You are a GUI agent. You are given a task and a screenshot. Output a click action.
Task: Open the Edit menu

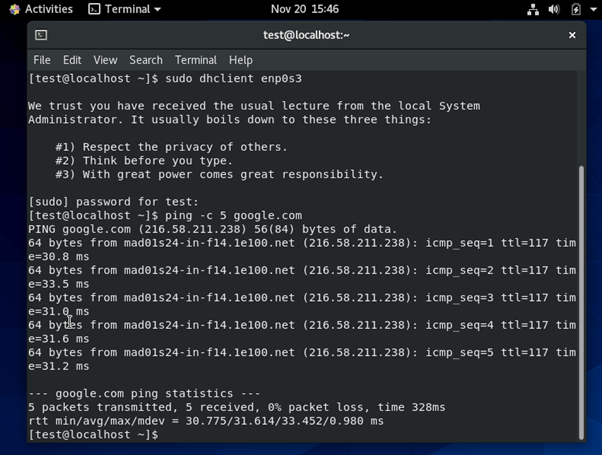[72, 60]
